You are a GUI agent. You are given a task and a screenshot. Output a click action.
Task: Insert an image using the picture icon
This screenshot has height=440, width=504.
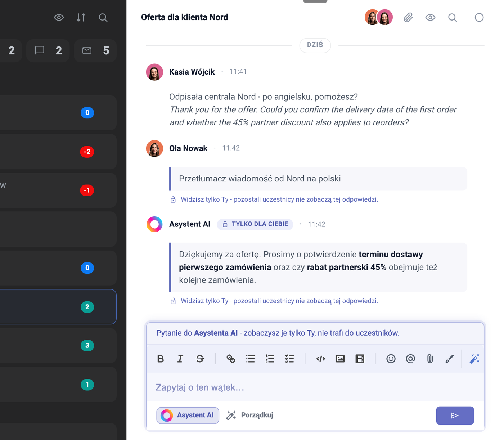[x=340, y=359]
